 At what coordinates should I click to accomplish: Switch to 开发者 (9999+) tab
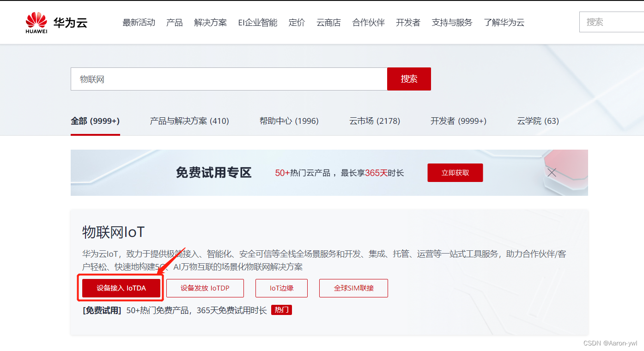(x=459, y=121)
